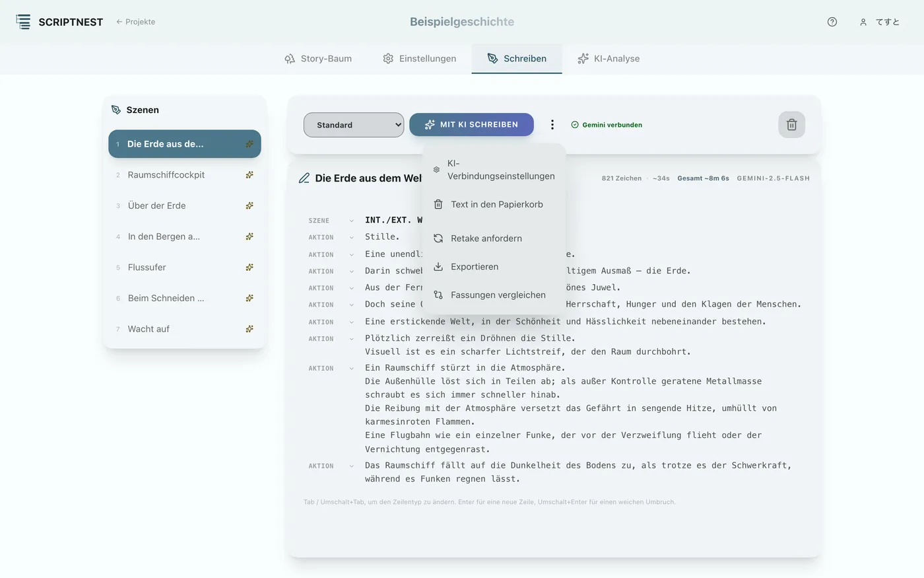Expand line type chevron for Eine unendl...

click(x=351, y=254)
